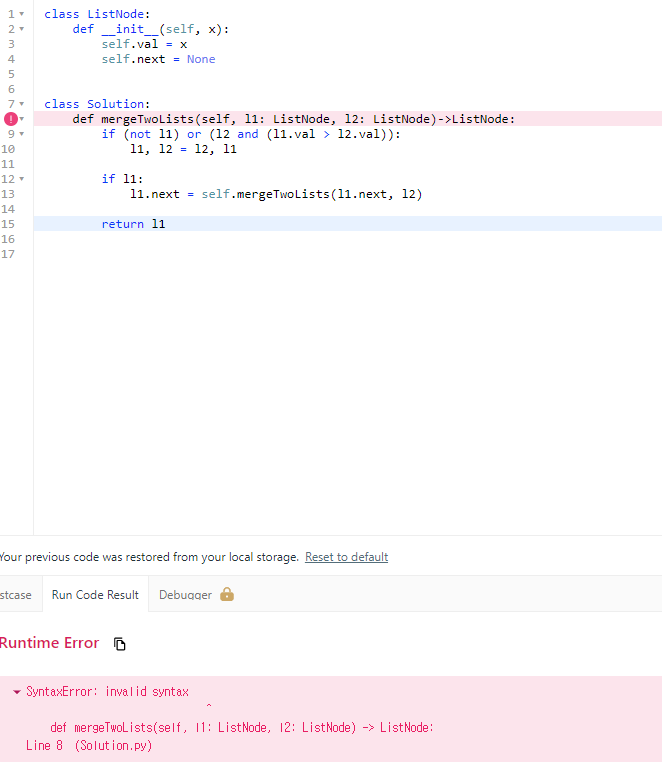Image resolution: width=662 pixels, height=779 pixels.
Task: Click the recursive self.mergeTwoLists call line
Action: coord(276,194)
